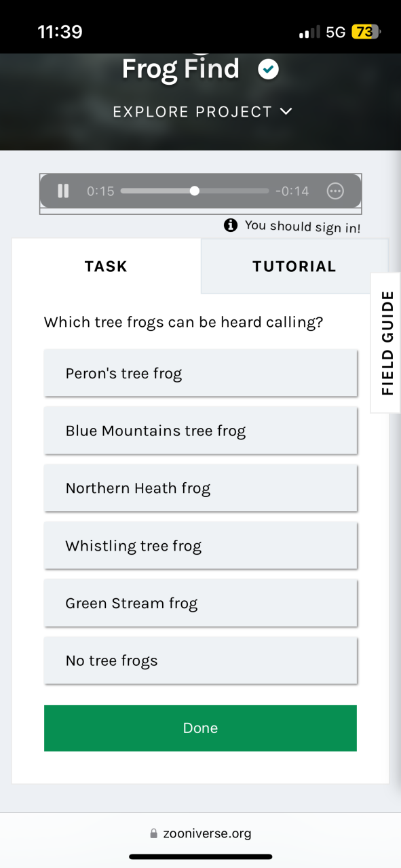Select Peron's tree frog option
This screenshot has width=401, height=868.
coord(200,373)
